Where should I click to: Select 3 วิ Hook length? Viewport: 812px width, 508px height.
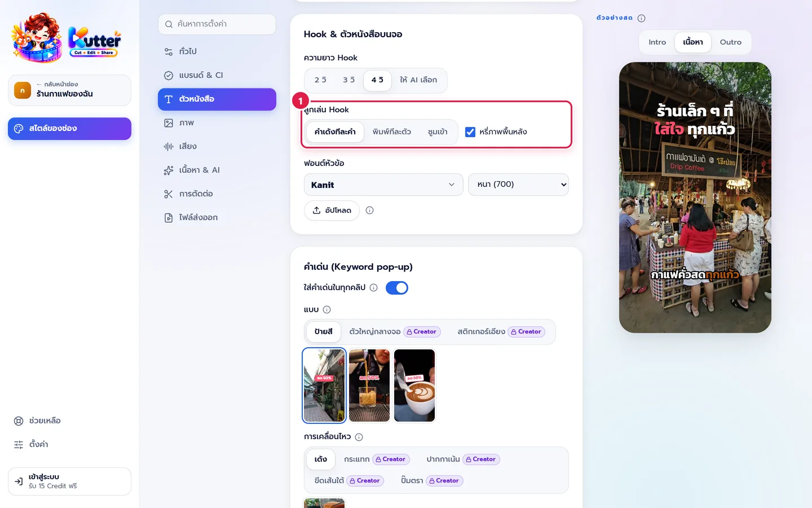coord(349,80)
